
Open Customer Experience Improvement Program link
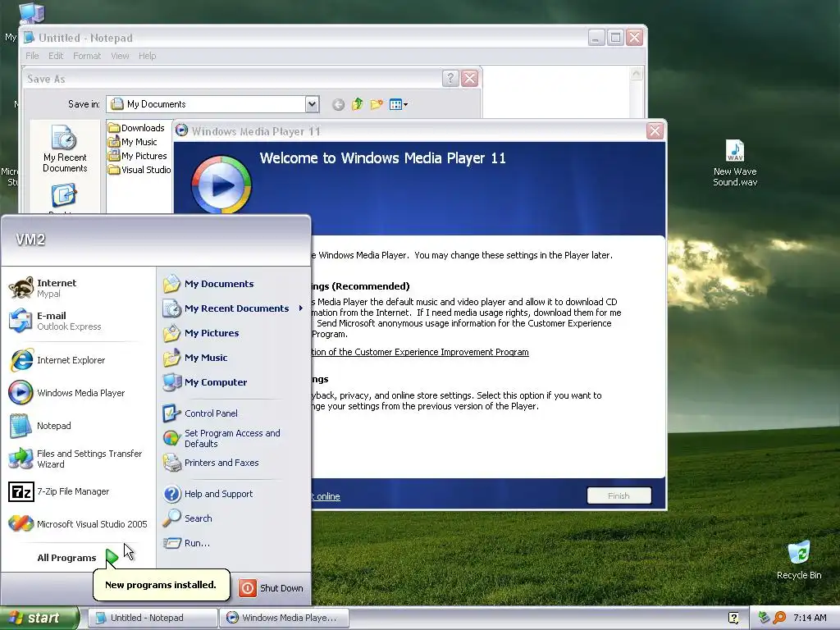click(x=421, y=352)
